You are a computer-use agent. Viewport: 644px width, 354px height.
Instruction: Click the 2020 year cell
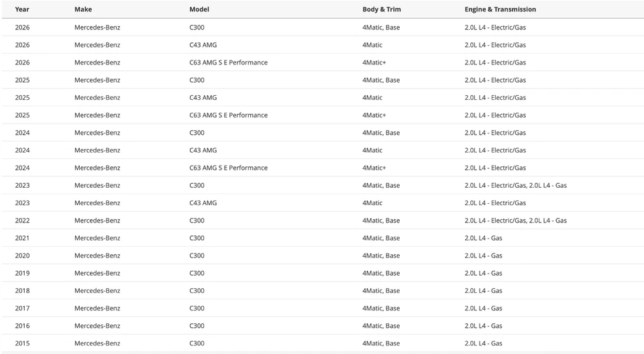(x=22, y=255)
